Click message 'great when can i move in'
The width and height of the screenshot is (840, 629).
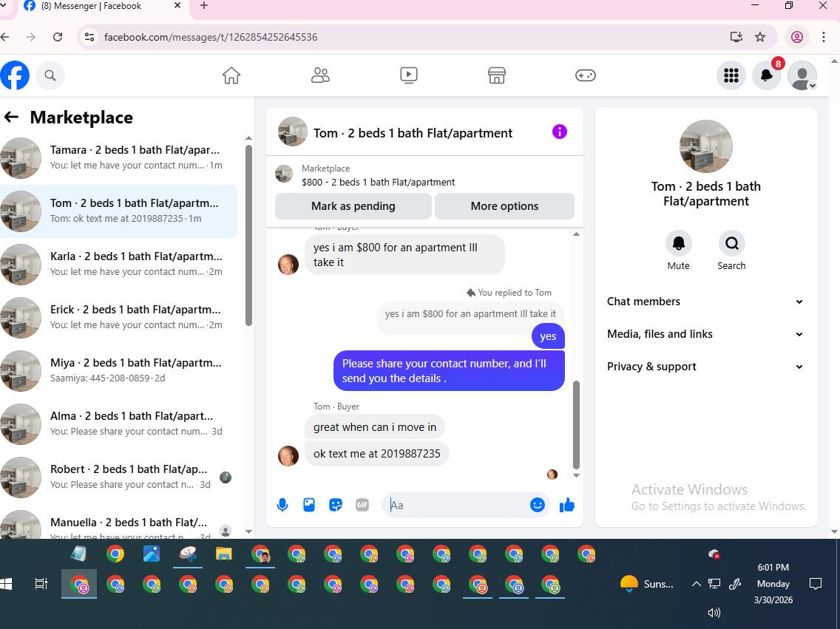coord(374,427)
